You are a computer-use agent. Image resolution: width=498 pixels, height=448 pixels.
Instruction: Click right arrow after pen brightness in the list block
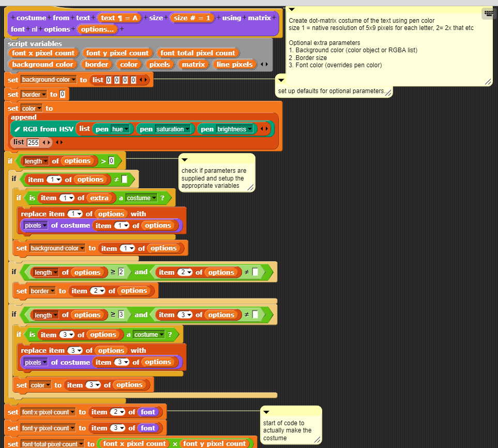[267, 129]
